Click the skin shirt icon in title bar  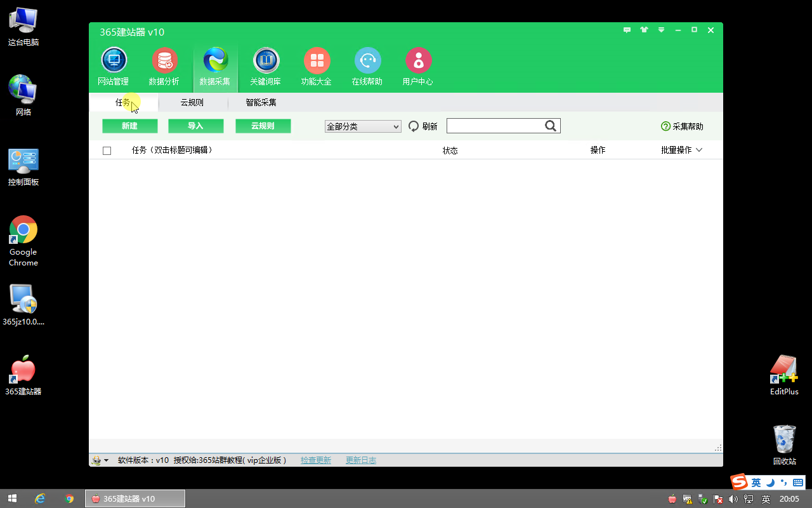[644, 30]
